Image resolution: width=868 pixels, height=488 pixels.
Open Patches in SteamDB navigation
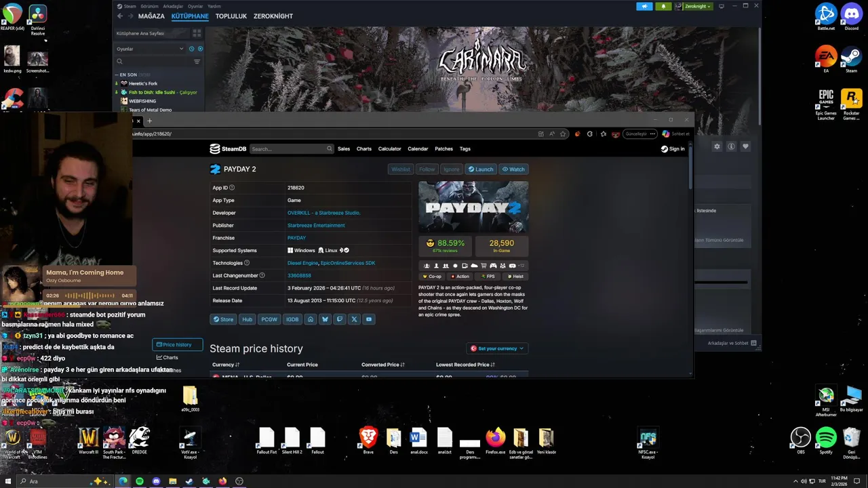[x=443, y=149]
